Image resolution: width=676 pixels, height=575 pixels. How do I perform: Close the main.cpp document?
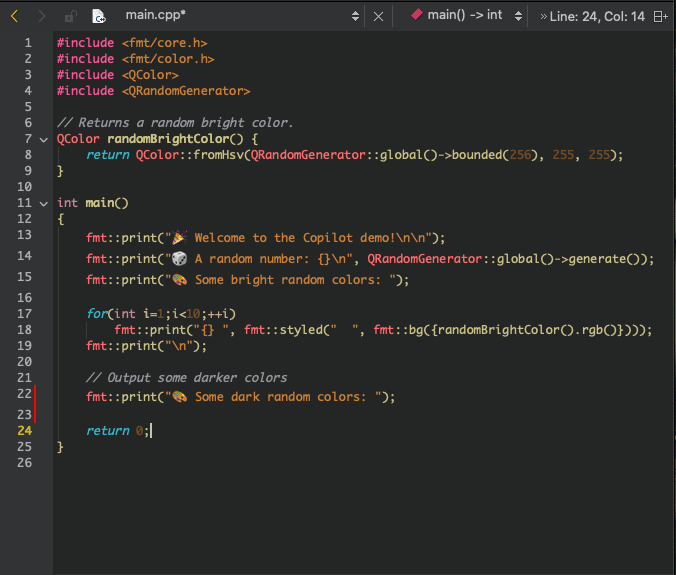point(378,16)
